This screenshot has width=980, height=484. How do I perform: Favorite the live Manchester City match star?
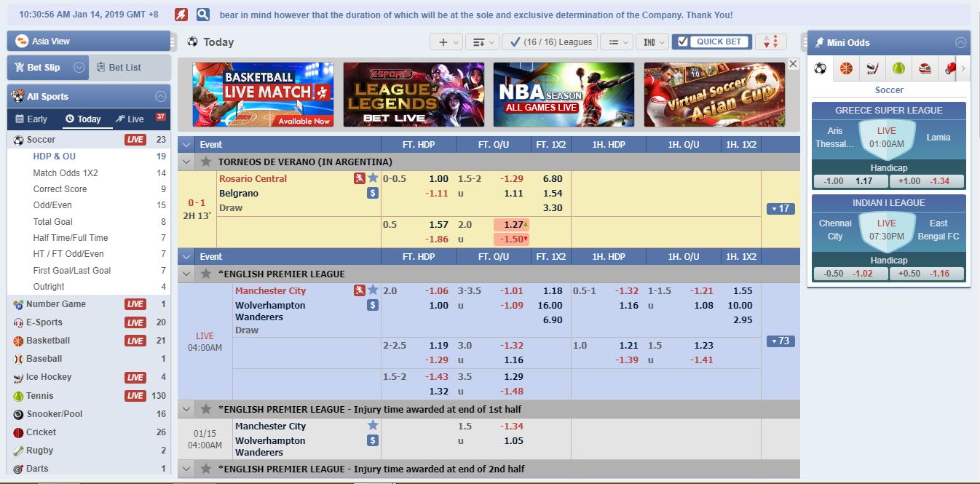click(x=373, y=290)
